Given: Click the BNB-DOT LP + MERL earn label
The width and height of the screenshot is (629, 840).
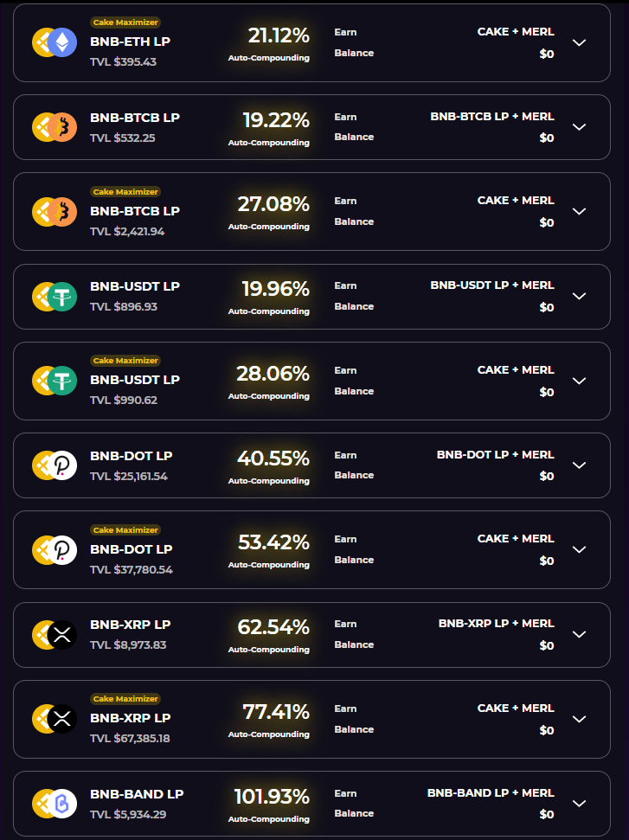Looking at the screenshot, I should pyautogui.click(x=496, y=455).
